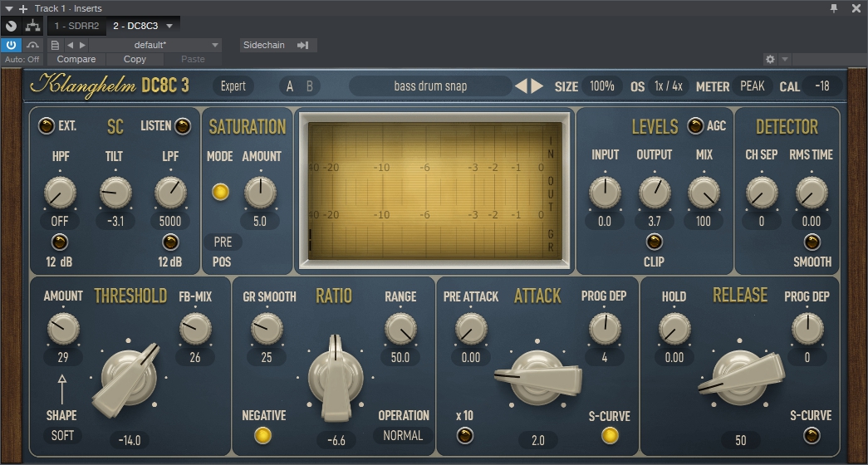868x465 pixels.
Task: Open the plugin settings gear
Action: (x=770, y=59)
